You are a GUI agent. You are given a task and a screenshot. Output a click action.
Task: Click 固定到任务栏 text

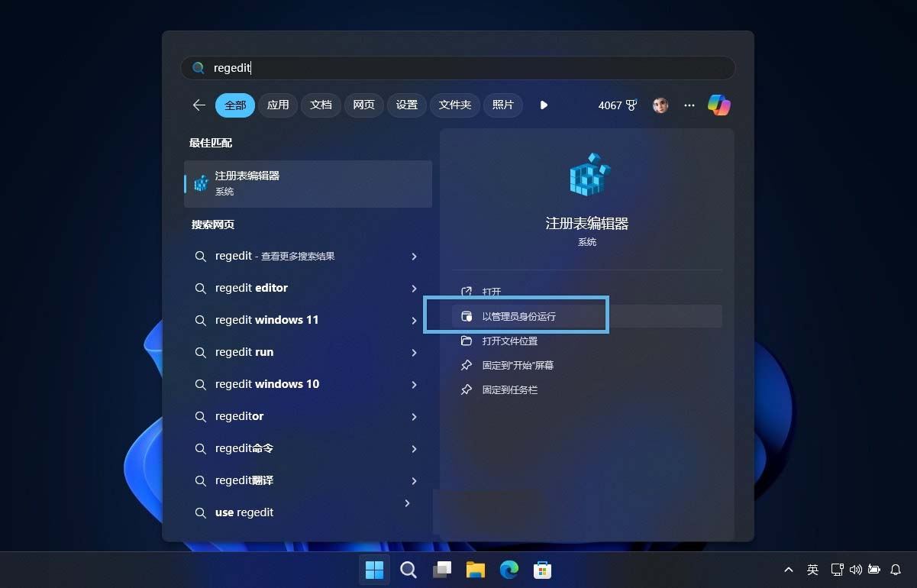[x=510, y=389]
